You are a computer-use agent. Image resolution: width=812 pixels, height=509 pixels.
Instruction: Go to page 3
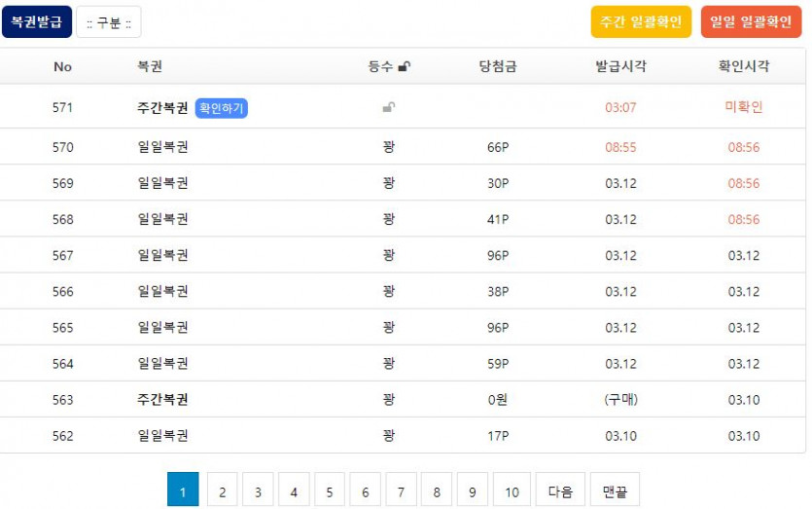[258, 490]
